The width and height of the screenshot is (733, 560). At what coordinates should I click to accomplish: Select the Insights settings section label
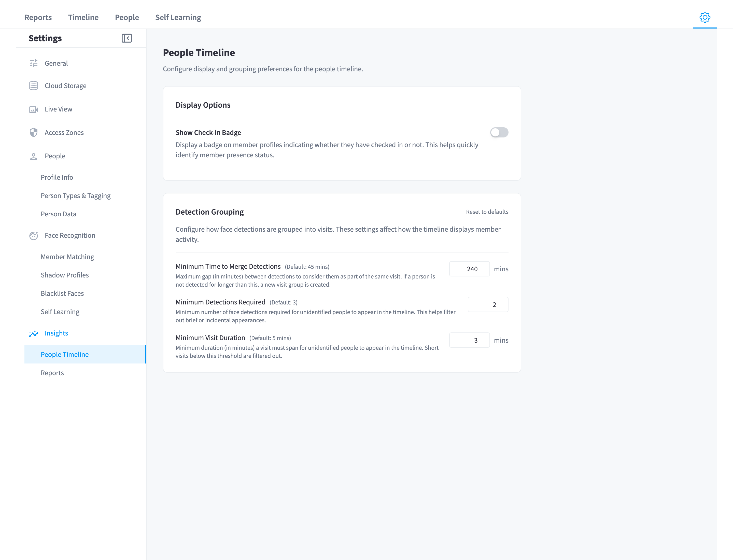[56, 333]
